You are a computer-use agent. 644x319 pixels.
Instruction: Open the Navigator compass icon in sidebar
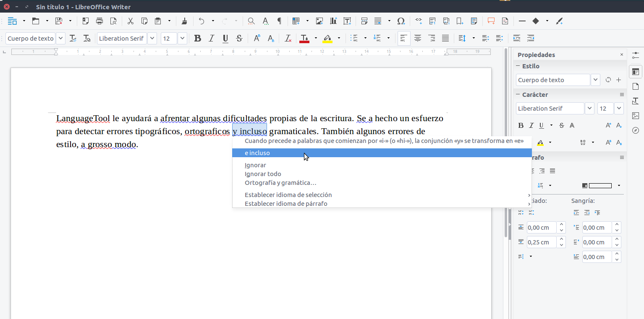pyautogui.click(x=636, y=130)
